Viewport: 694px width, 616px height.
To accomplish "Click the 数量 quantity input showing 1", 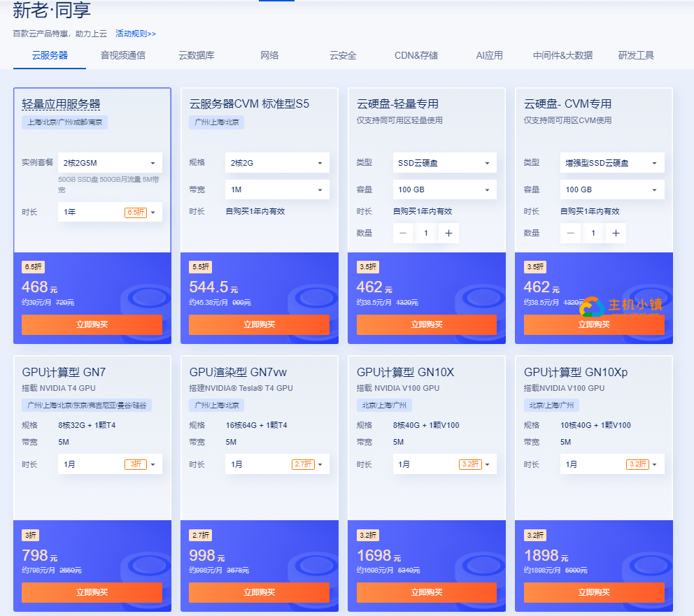I will point(425,233).
